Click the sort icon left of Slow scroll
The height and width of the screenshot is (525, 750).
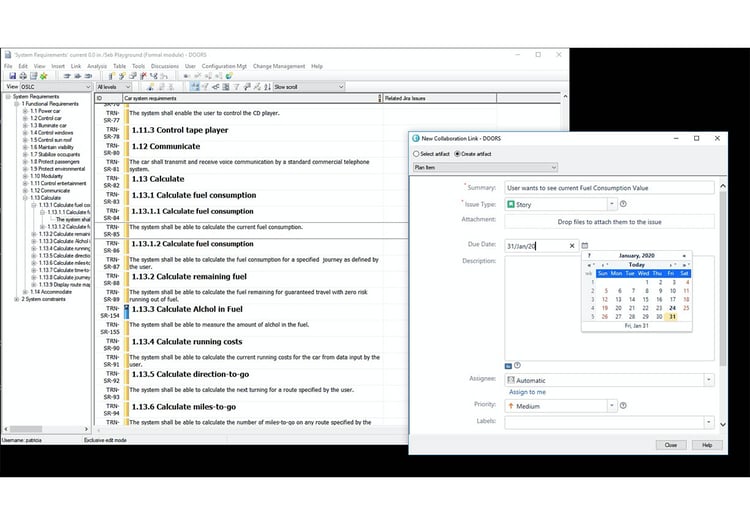coord(267,87)
